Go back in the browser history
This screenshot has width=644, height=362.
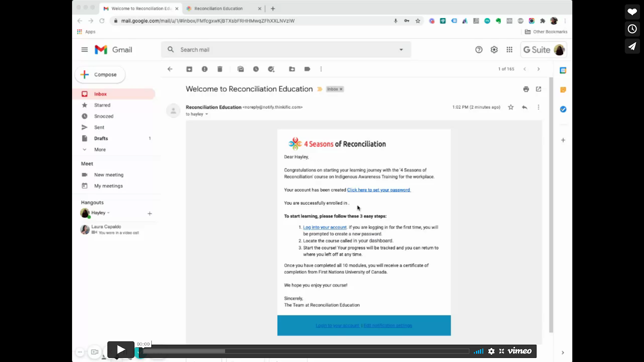pos(80,21)
